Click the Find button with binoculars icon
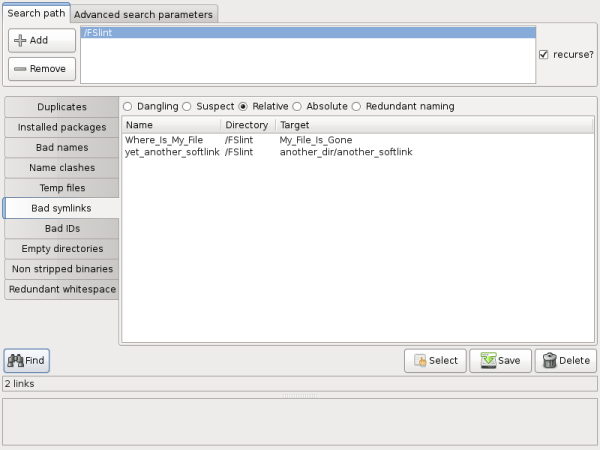This screenshot has height=450, width=600. (27, 361)
